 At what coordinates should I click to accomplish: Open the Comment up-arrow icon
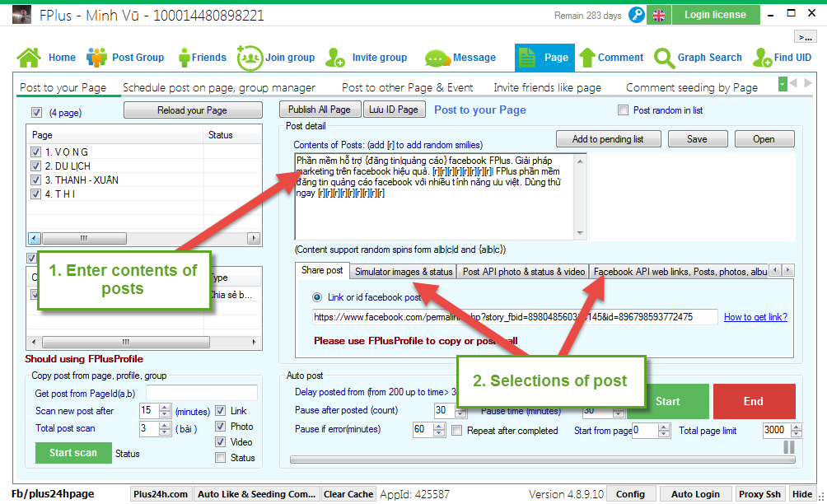[587, 58]
